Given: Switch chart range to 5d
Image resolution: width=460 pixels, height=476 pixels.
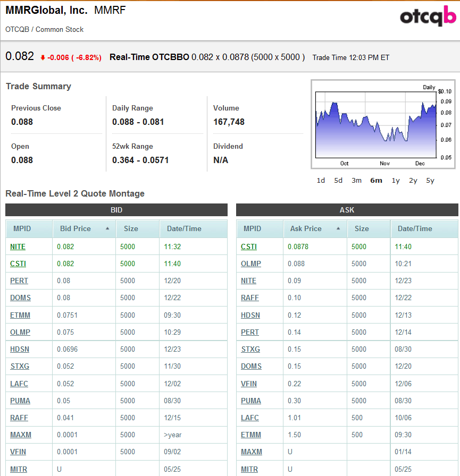Looking at the screenshot, I should click(x=338, y=180).
